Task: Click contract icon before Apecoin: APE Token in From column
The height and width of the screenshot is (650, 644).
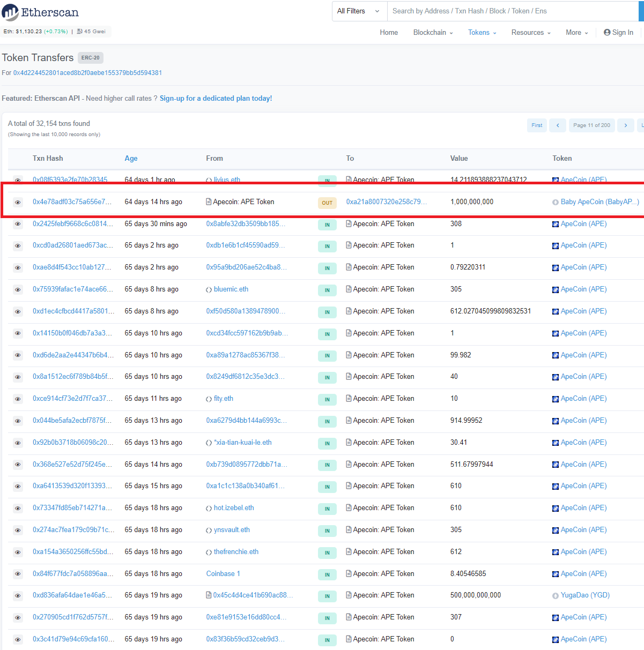Action: (x=209, y=202)
